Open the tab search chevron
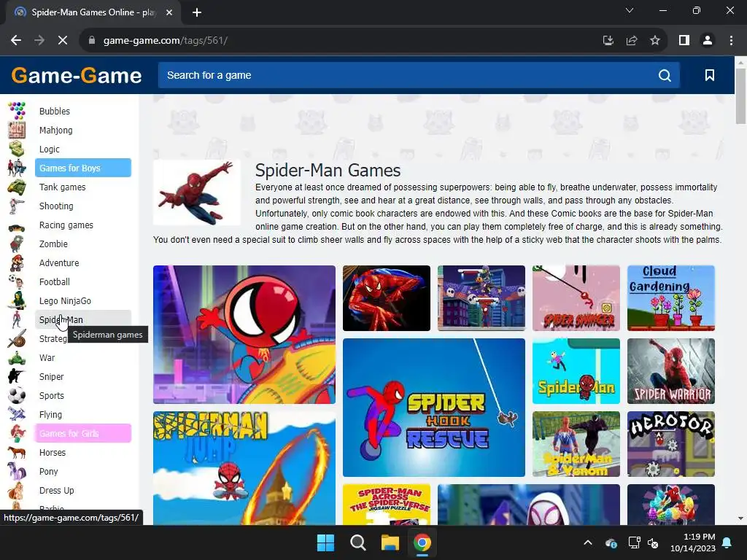Image resolution: width=747 pixels, height=560 pixels. point(630,10)
